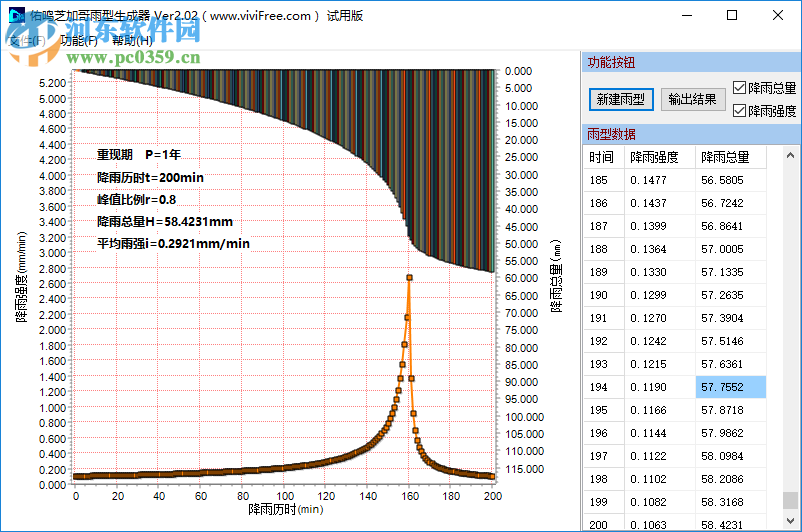The height and width of the screenshot is (532, 802).
Task: Click the 时间 column header
Action: [x=602, y=157]
